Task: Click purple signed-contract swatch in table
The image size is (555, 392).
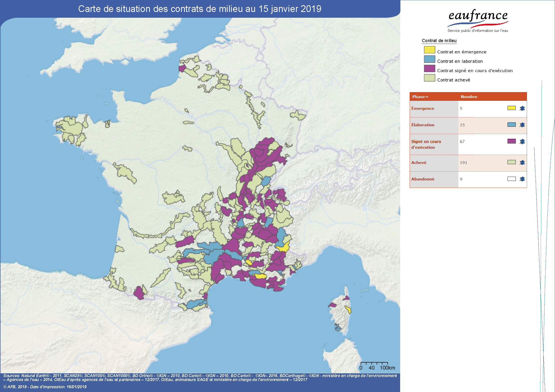Action: click(x=512, y=141)
